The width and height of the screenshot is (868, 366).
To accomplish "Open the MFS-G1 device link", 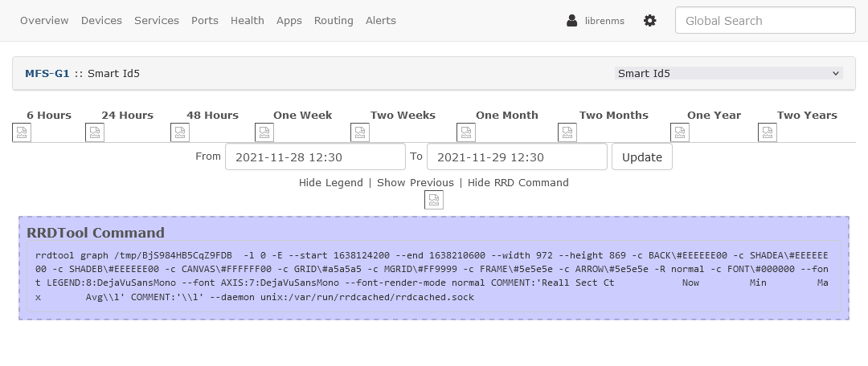I will coord(47,74).
